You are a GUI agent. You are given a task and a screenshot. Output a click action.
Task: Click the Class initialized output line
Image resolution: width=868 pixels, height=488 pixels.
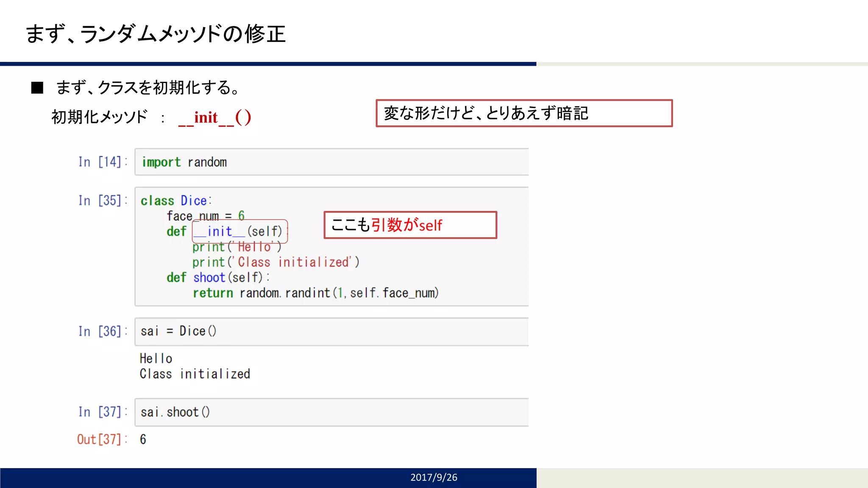[195, 374]
